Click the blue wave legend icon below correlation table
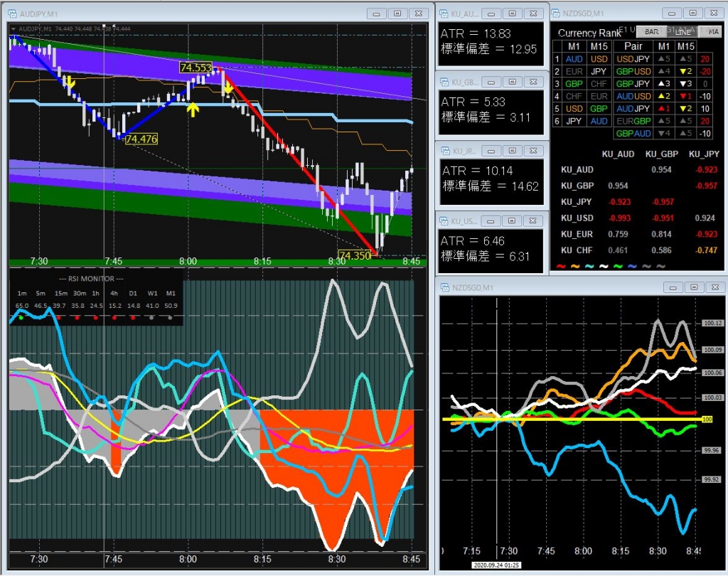This screenshot has height=576, width=728. [633, 266]
